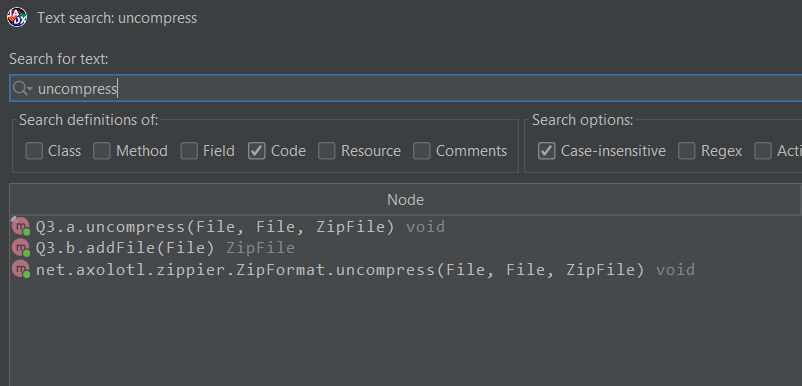The width and height of the screenshot is (802, 386).
Task: Open the search history magnifier dropdown
Action: [23, 88]
